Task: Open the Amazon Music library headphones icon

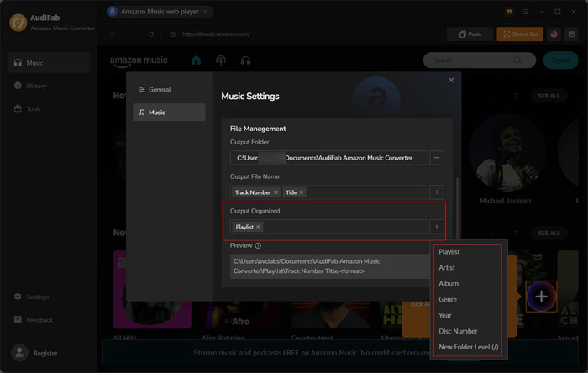Action: coord(245,60)
